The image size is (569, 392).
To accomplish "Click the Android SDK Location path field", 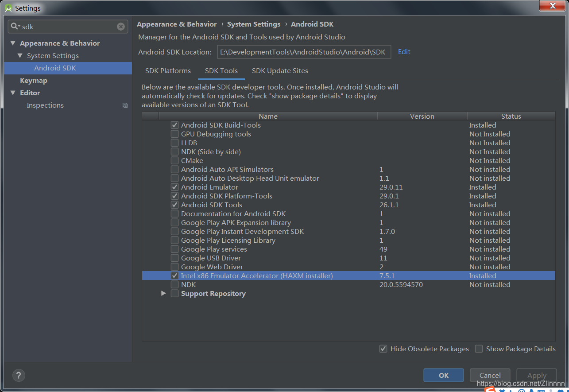I will (304, 52).
